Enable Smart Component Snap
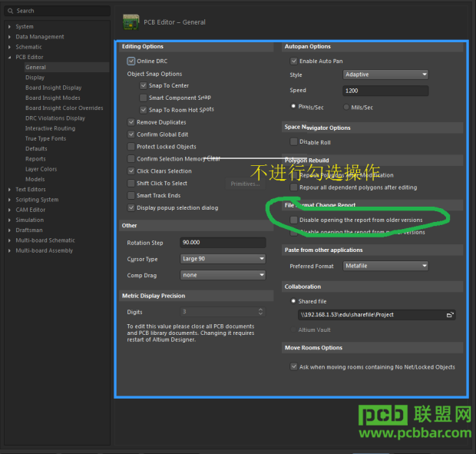The width and height of the screenshot is (476, 454). (x=144, y=98)
